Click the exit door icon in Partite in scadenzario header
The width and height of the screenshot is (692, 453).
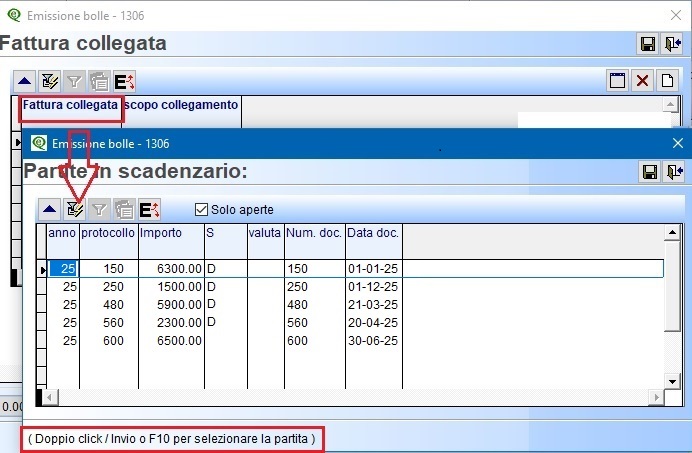tap(672, 172)
